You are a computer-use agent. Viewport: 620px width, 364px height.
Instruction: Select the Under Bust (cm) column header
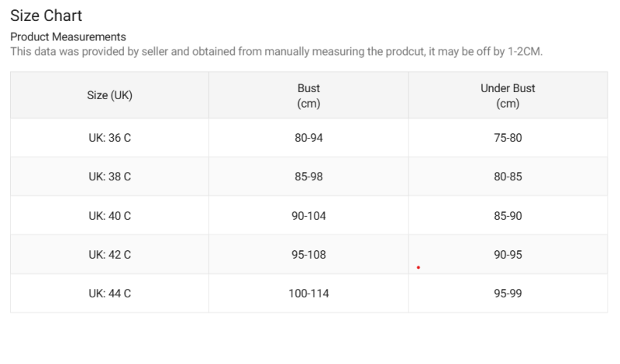point(508,95)
